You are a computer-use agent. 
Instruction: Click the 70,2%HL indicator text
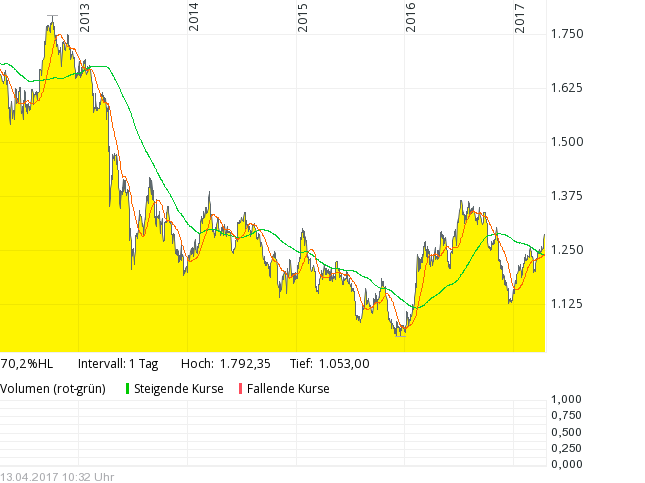(27, 363)
